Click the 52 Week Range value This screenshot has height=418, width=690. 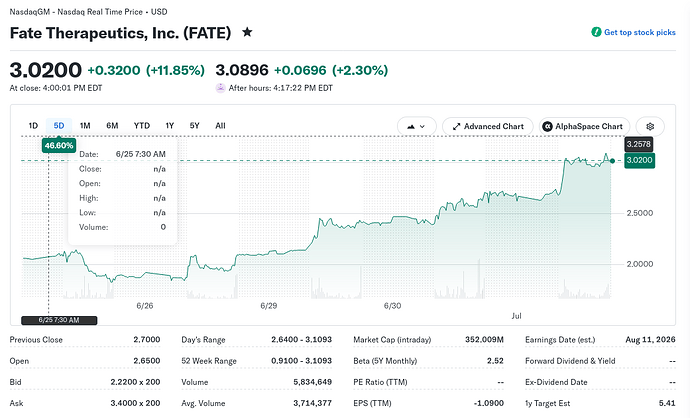[301, 361]
